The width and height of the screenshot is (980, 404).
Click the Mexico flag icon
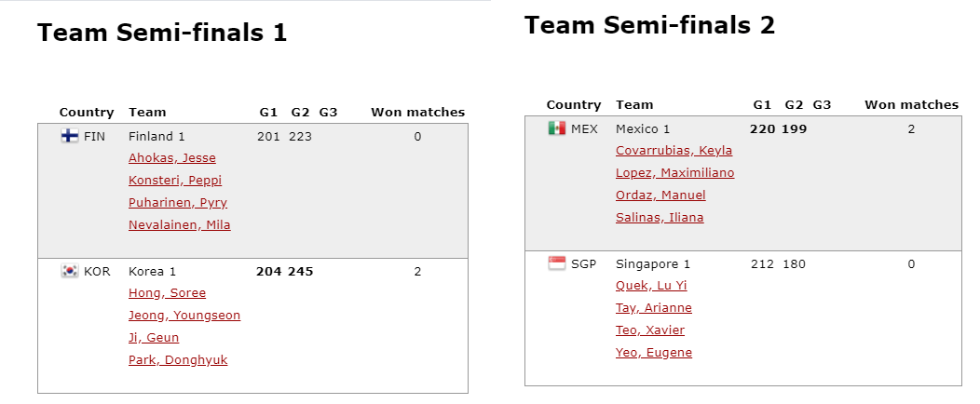tap(557, 128)
